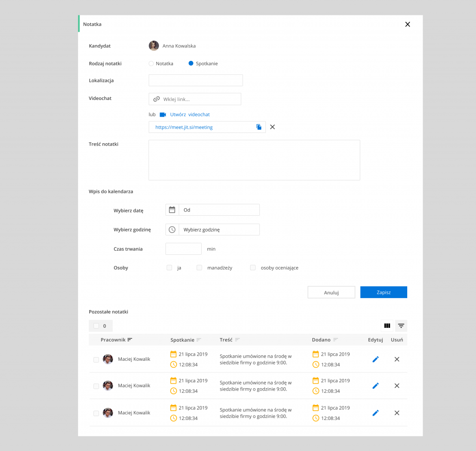This screenshot has width=476, height=451.
Task: Click the name Maciej Kowalik in second row
Action: click(x=134, y=385)
